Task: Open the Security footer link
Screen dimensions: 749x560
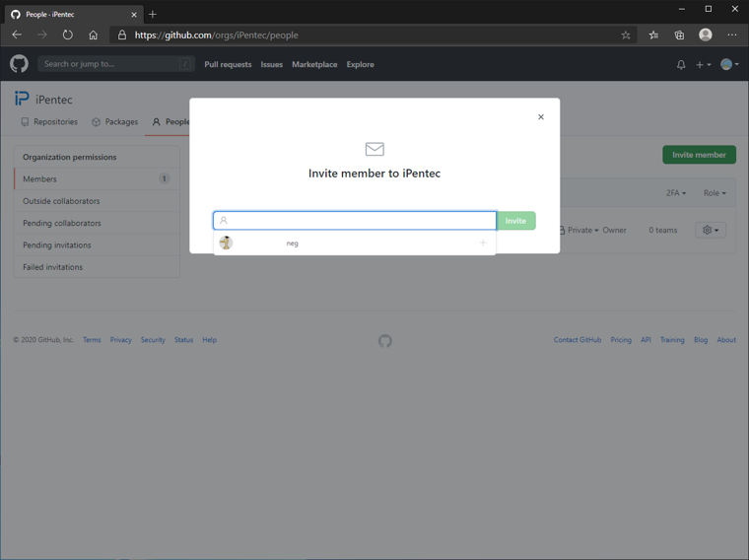Action: (153, 340)
